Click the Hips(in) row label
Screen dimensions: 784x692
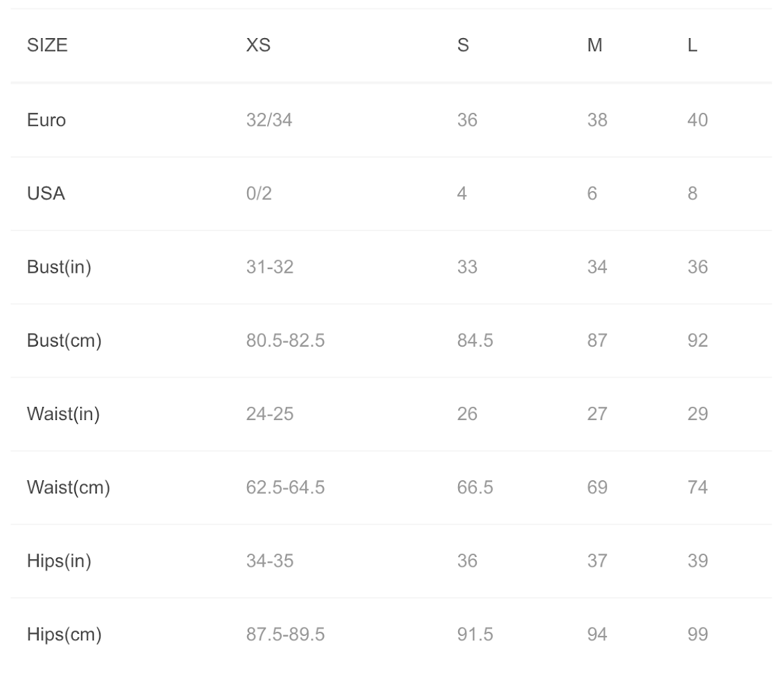click(x=59, y=561)
